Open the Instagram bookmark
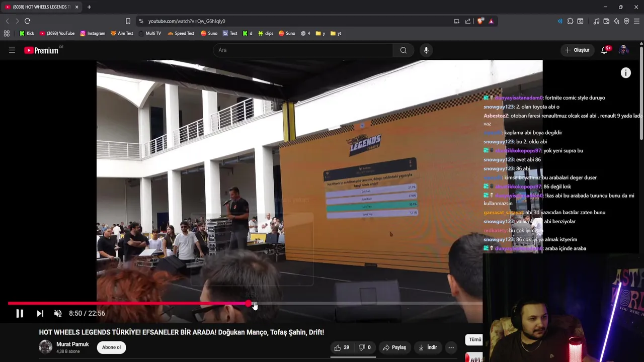Image resolution: width=644 pixels, height=362 pixels. point(93,33)
